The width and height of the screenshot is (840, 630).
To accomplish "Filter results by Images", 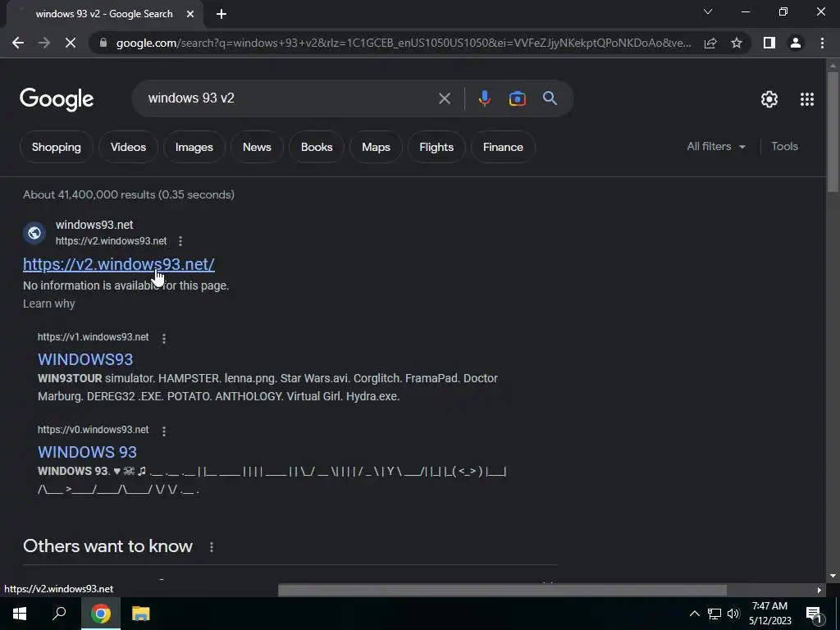I will (194, 147).
